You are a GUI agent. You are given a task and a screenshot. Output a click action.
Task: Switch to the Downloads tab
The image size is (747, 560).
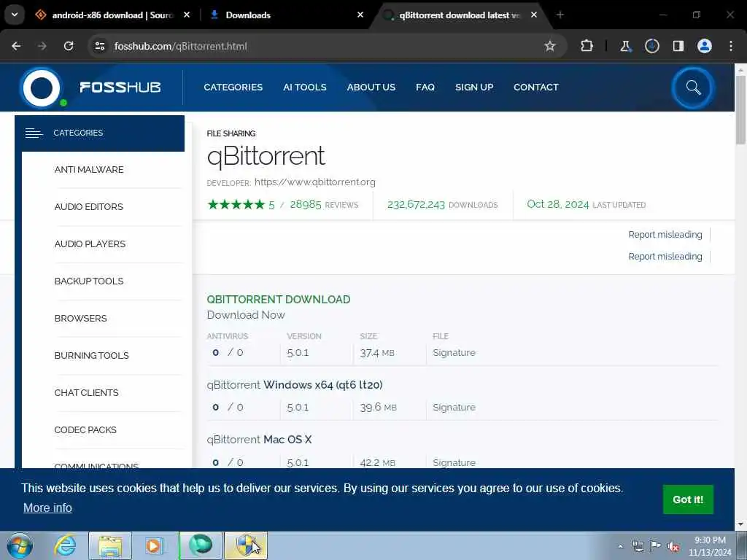286,15
